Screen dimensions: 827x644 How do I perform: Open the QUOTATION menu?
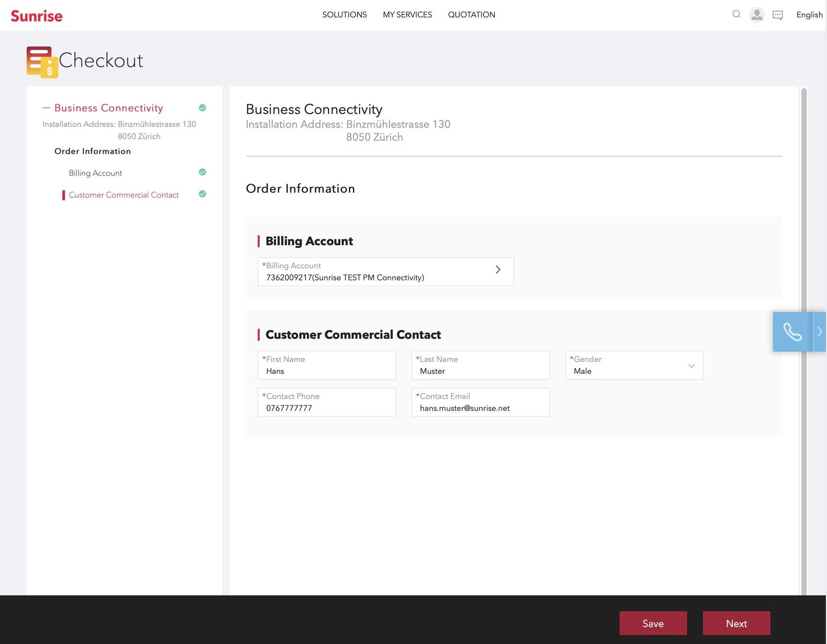[x=471, y=15]
